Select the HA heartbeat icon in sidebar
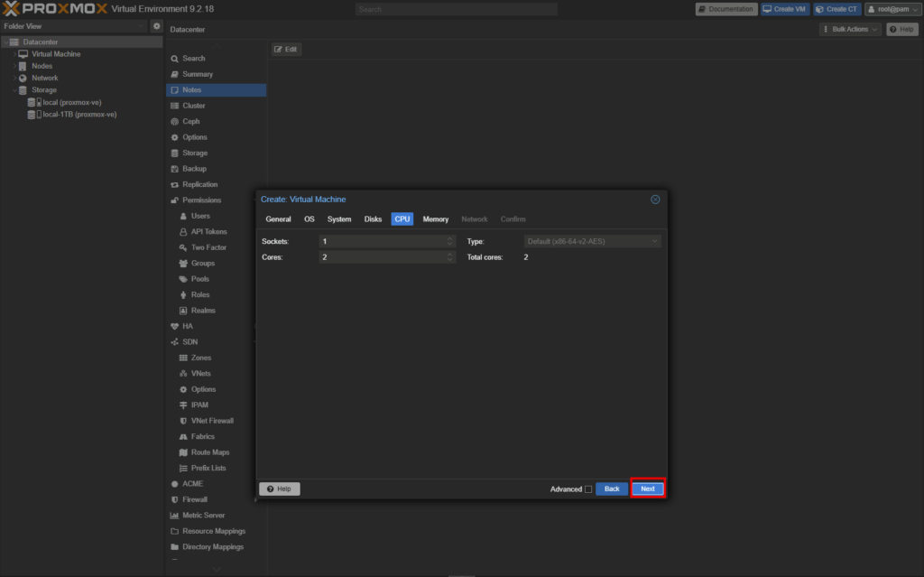 174,326
